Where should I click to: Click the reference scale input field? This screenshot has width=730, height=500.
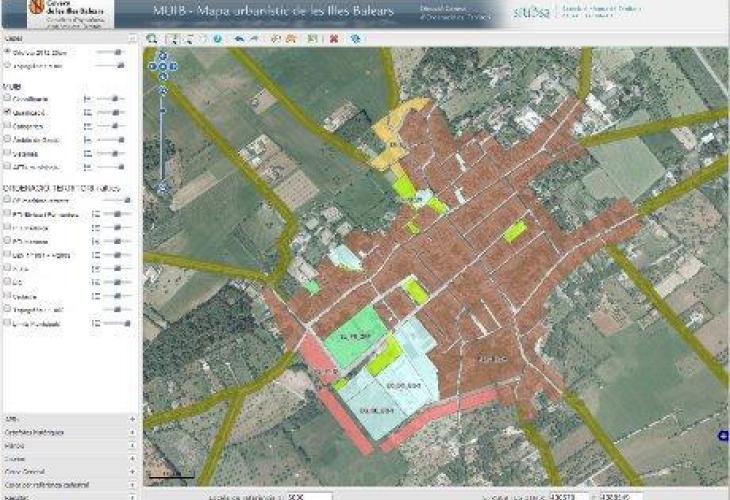[303, 495]
